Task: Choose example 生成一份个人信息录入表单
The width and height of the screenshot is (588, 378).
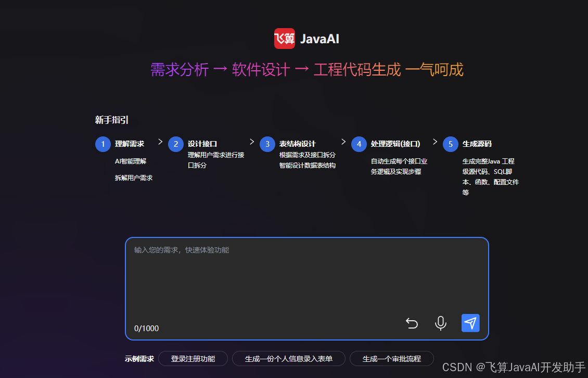Action: [288, 359]
